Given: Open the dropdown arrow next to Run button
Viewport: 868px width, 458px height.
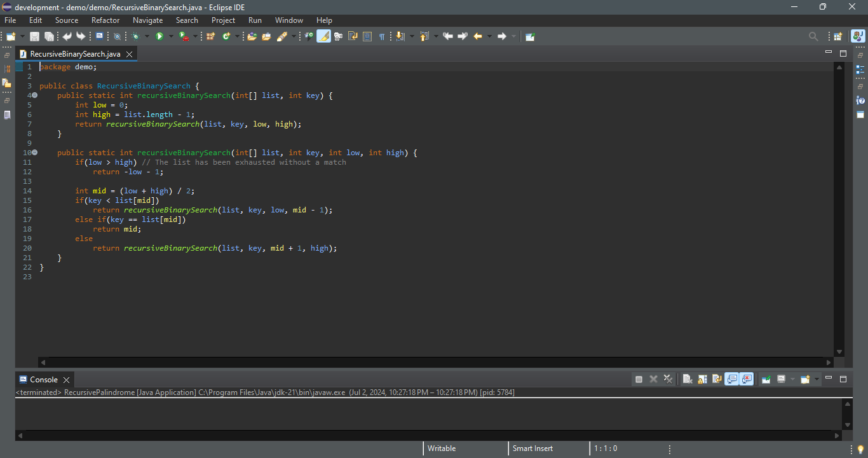Looking at the screenshot, I should coord(170,36).
